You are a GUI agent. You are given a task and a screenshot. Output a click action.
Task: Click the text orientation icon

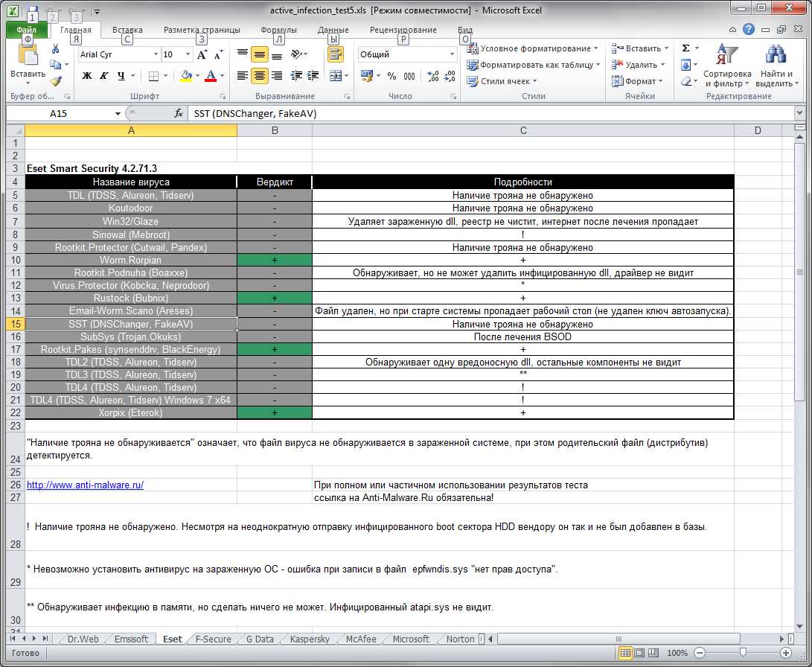[x=297, y=54]
